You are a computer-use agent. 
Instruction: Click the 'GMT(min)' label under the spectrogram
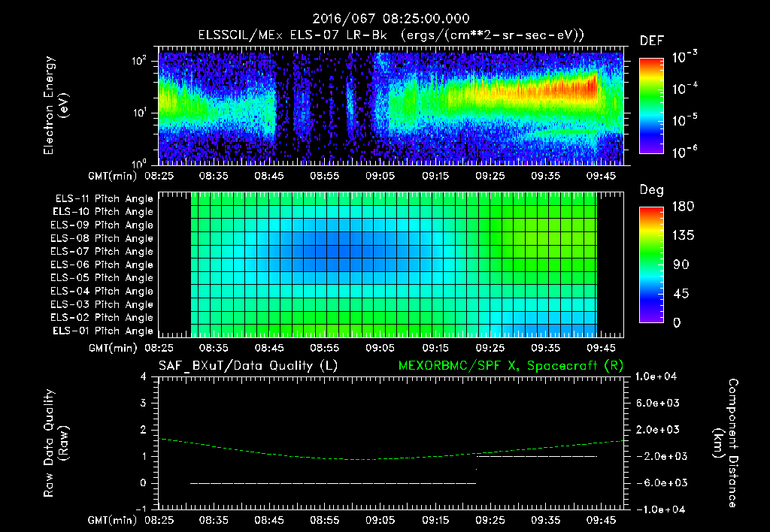click(x=112, y=176)
